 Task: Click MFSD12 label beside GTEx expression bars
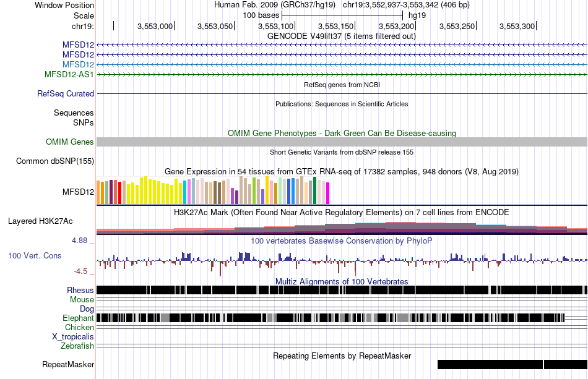click(x=79, y=192)
